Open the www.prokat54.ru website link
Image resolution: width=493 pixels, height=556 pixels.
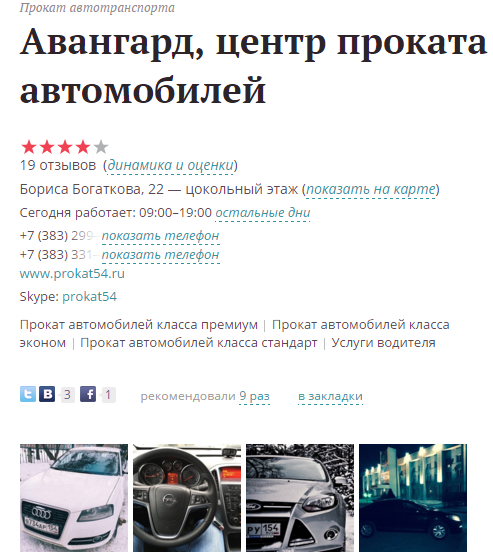click(72, 274)
